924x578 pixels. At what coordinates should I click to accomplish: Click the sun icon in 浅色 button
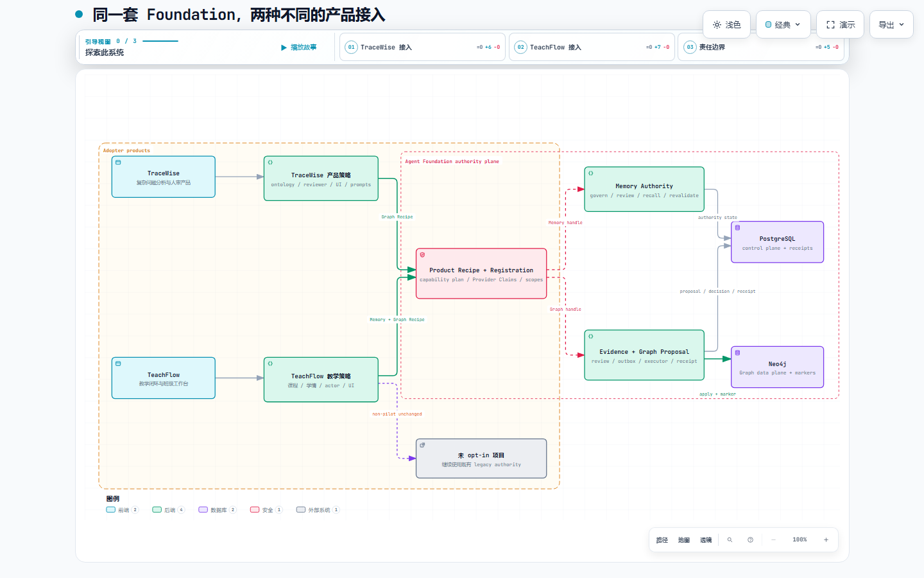point(717,24)
